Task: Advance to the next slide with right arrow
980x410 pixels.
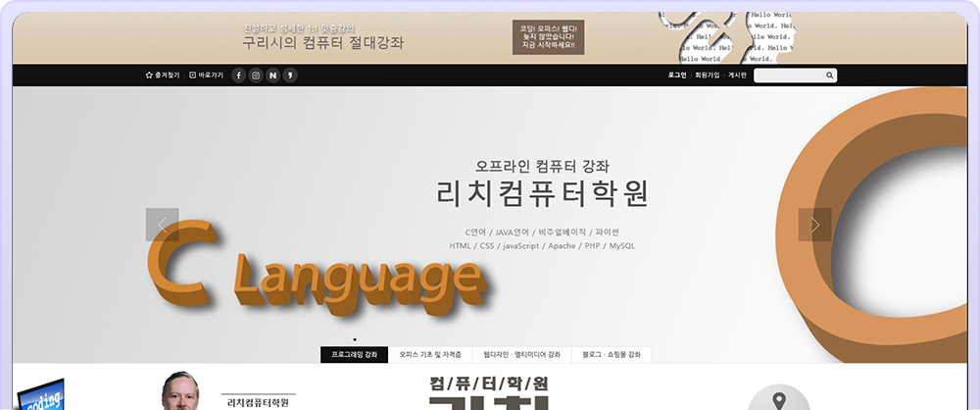Action: click(x=814, y=225)
